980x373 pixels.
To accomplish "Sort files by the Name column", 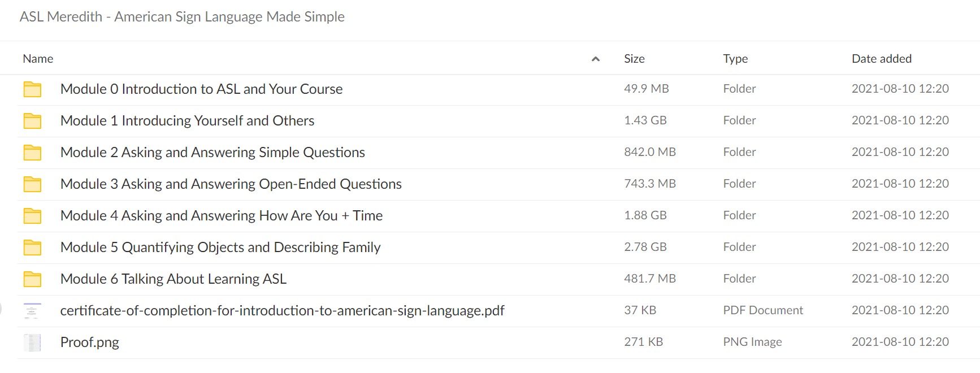I will [38, 59].
